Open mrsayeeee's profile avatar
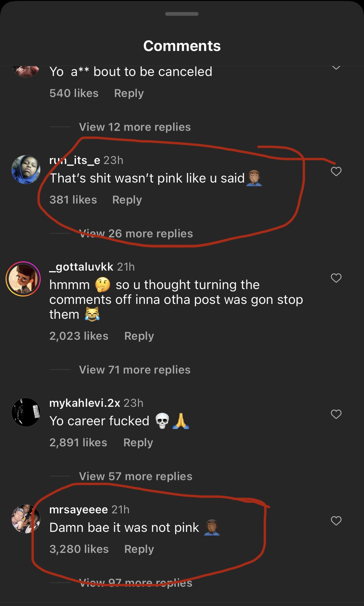 [26, 519]
